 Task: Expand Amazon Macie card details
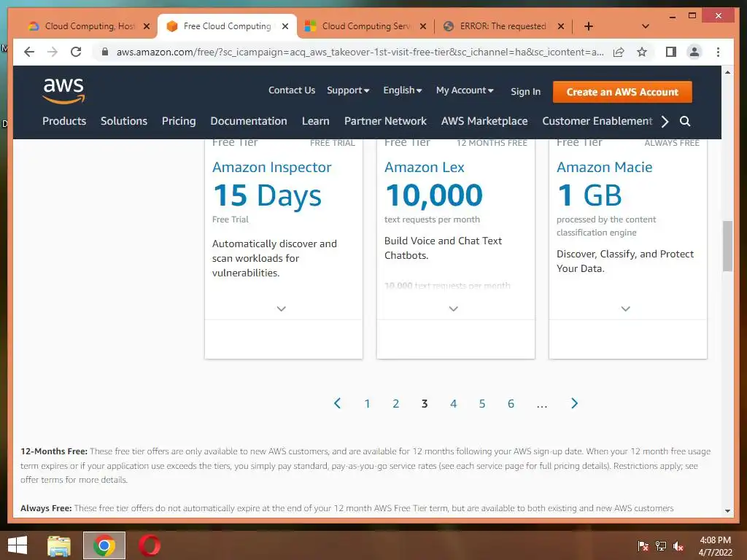click(x=625, y=308)
